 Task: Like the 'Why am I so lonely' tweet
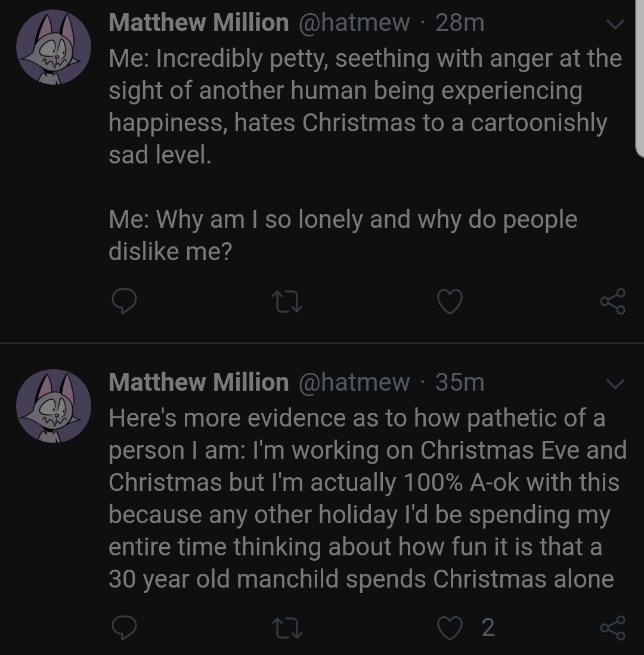[450, 302]
